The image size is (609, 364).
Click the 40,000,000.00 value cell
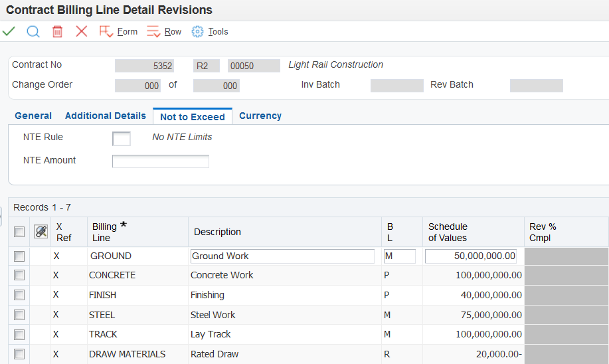(x=473, y=295)
